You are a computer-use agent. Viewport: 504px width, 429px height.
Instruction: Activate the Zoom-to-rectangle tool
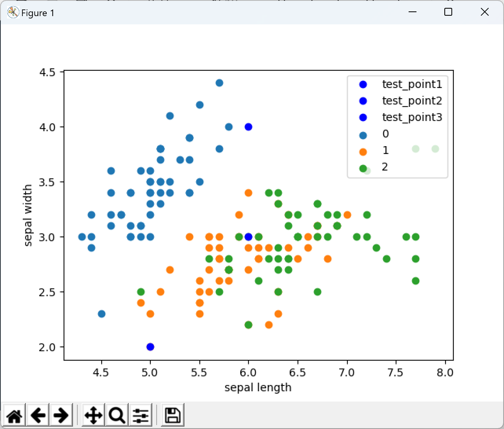pos(117,414)
